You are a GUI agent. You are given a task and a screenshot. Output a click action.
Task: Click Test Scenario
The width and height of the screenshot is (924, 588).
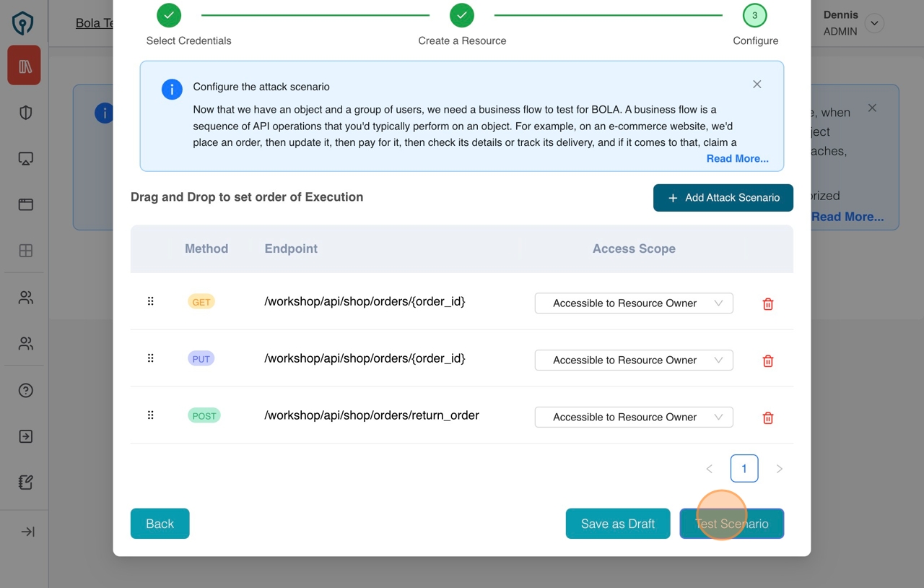point(731,524)
